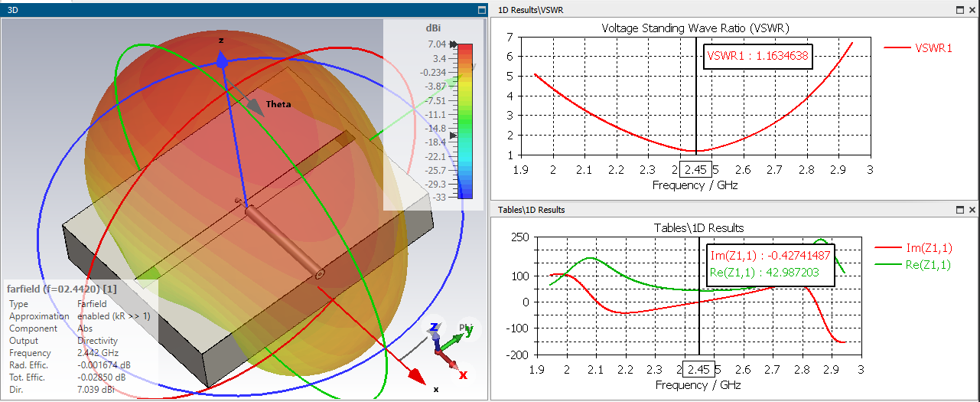
Task: Click the Frequency 2.442 GHz info value
Action: click(97, 353)
